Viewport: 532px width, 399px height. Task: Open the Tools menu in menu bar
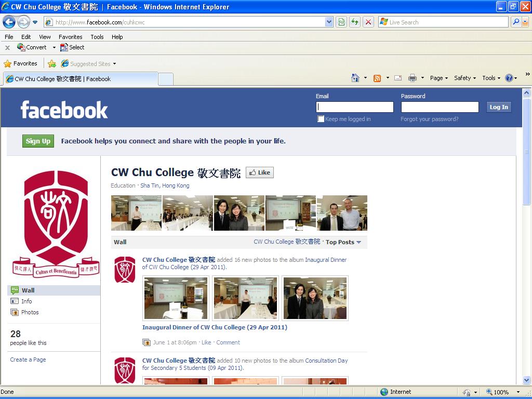click(x=97, y=37)
